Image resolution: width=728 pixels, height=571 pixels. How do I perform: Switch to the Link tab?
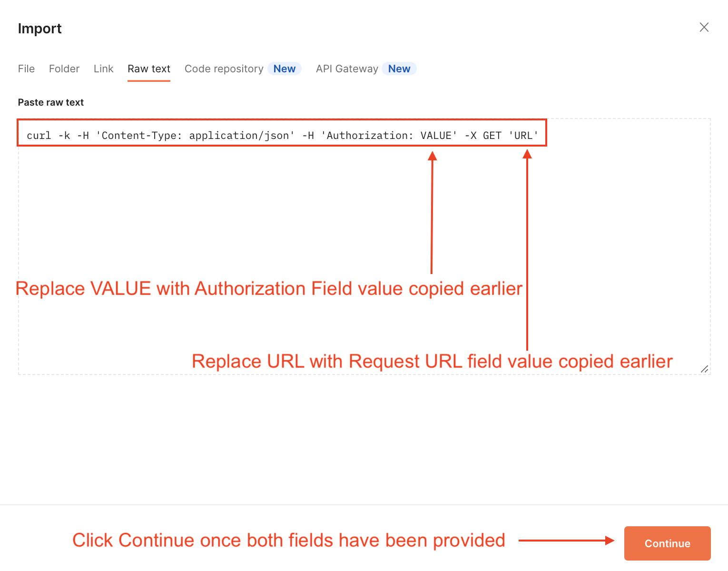click(103, 69)
